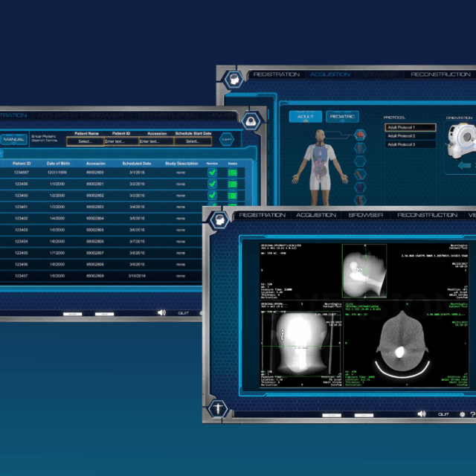Mute sound with viewer speaker icon
This screenshot has height=476, width=476.
coord(422,414)
